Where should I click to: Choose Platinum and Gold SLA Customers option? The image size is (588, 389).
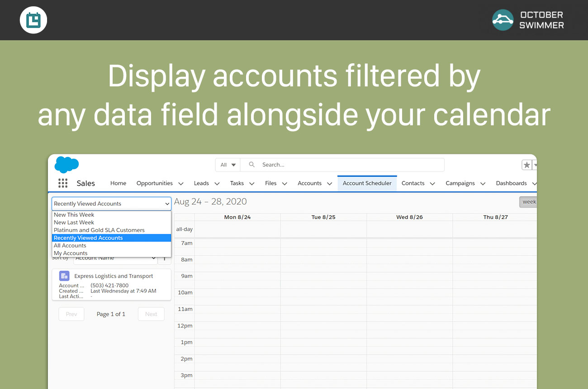[99, 230]
